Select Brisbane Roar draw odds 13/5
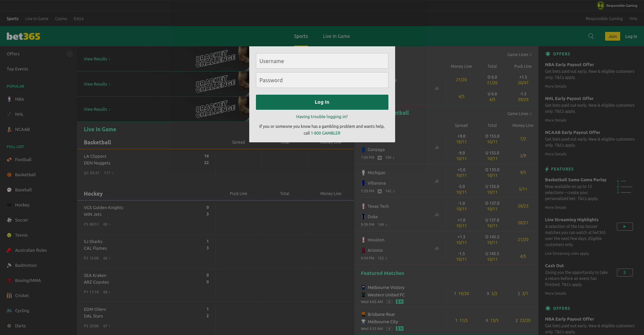Viewport: 644px width, 335px height. point(492,321)
